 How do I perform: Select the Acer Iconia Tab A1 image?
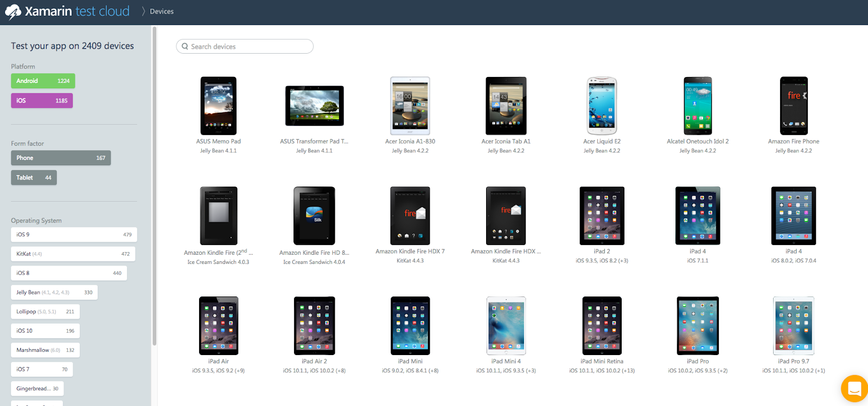point(506,106)
